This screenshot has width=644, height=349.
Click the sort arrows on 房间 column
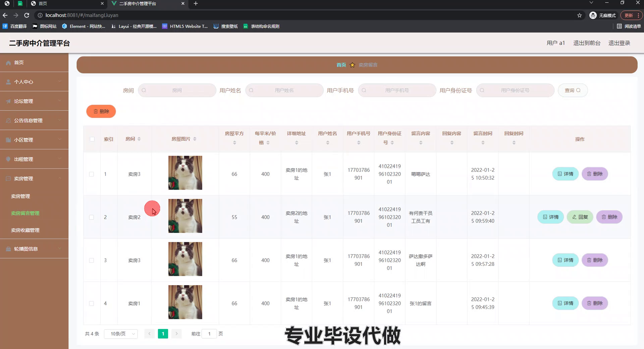(139, 139)
